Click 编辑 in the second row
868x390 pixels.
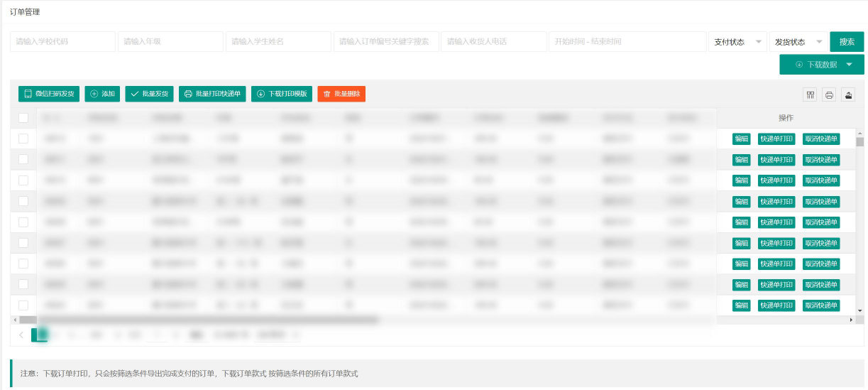point(741,160)
